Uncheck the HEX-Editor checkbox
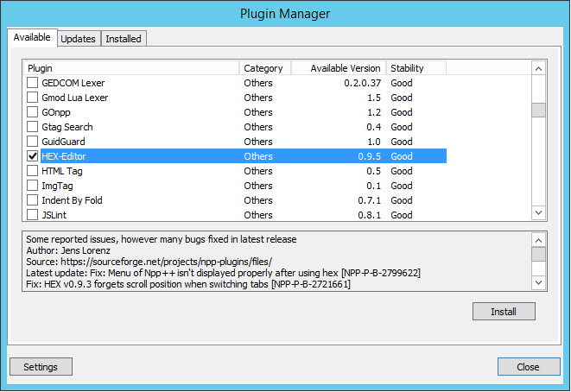 33,156
